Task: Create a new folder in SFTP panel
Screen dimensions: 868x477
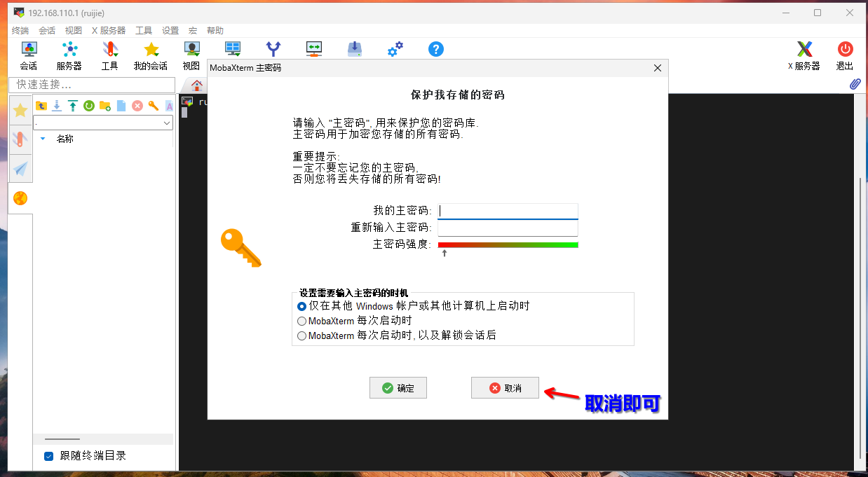Action: pos(104,106)
